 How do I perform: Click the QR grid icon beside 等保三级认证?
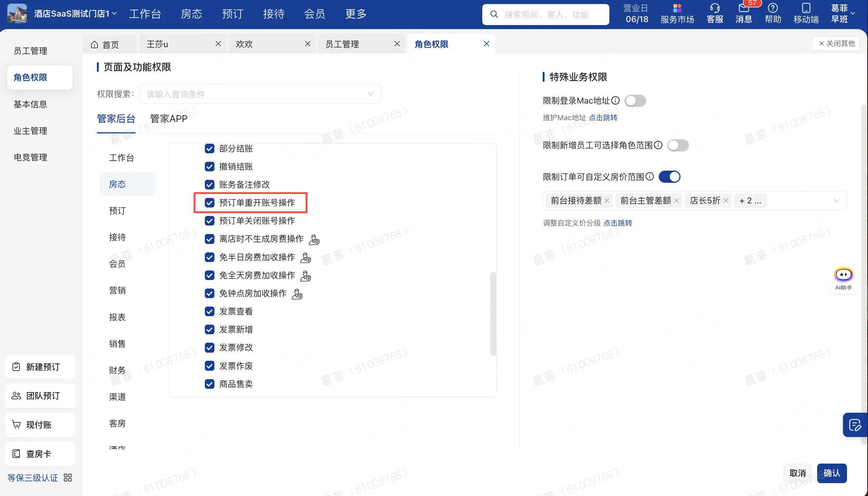(68, 478)
